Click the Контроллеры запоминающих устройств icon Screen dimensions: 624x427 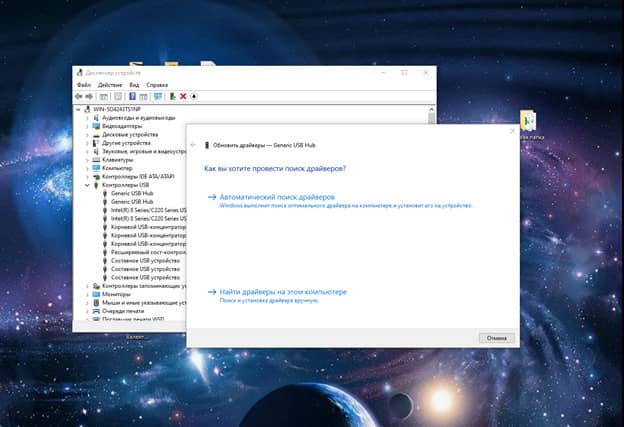point(96,286)
